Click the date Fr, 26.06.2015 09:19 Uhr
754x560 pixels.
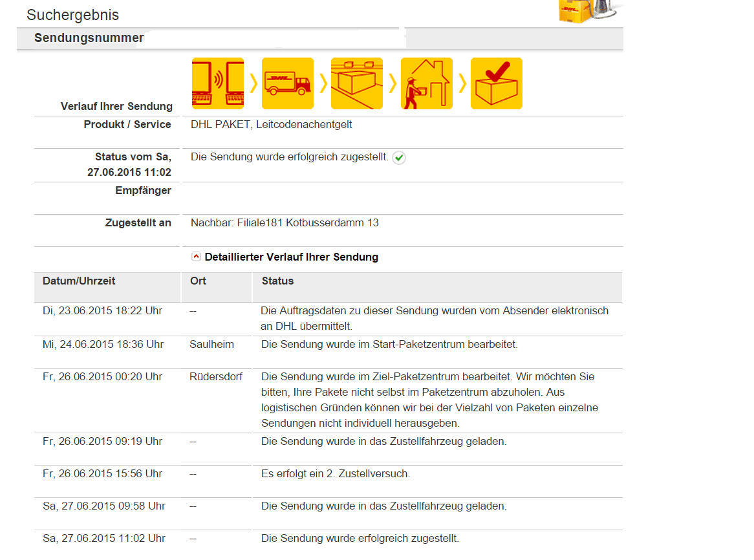tap(102, 441)
